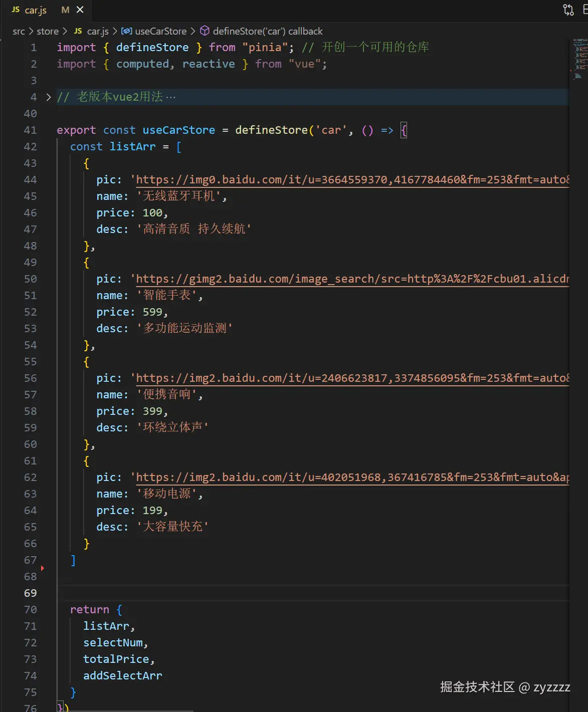Close the car.js editor tab
Image resolution: width=588 pixels, height=712 pixels.
click(x=80, y=10)
